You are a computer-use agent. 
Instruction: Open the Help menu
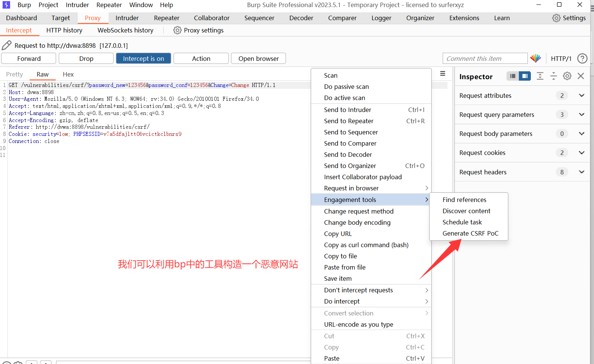[x=166, y=5]
